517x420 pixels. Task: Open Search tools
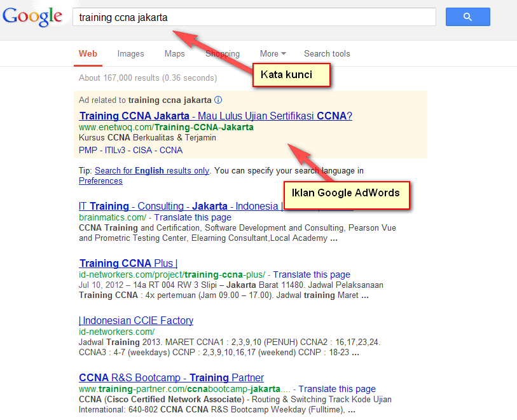point(327,54)
